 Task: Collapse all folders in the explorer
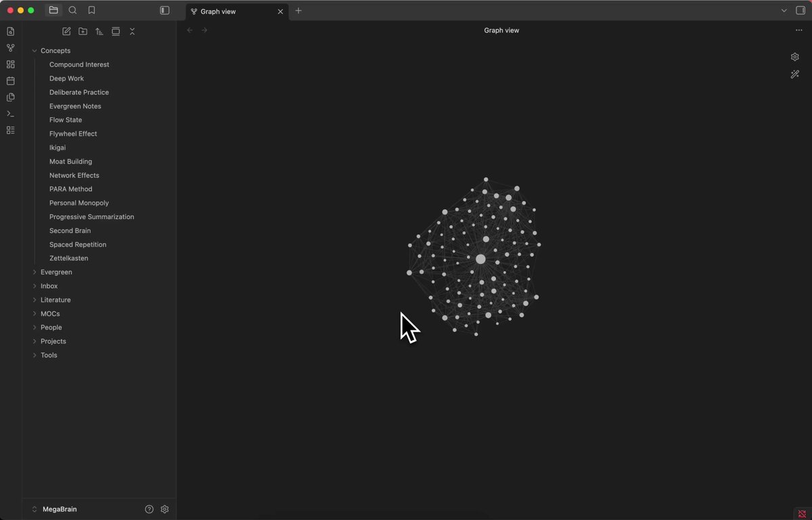tap(132, 31)
